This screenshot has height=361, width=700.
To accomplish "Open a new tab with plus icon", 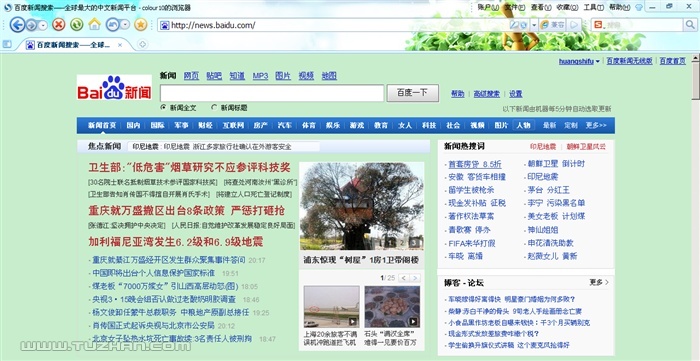I will [142, 44].
